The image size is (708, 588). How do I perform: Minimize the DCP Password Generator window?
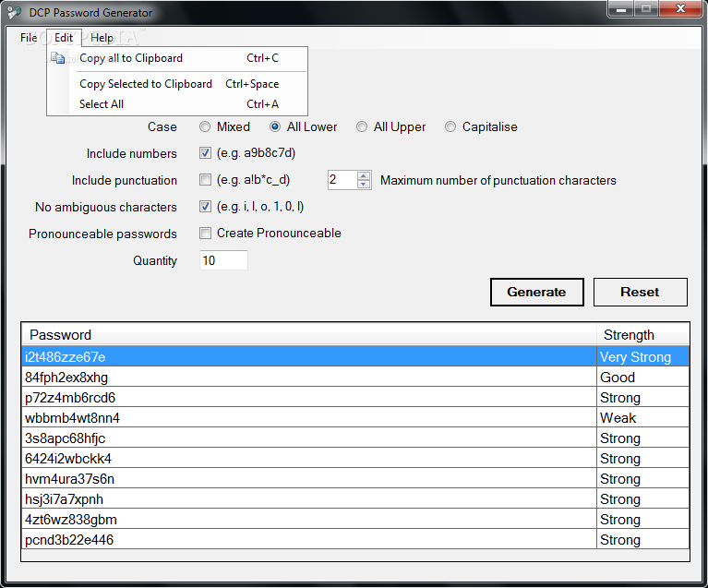point(621,8)
